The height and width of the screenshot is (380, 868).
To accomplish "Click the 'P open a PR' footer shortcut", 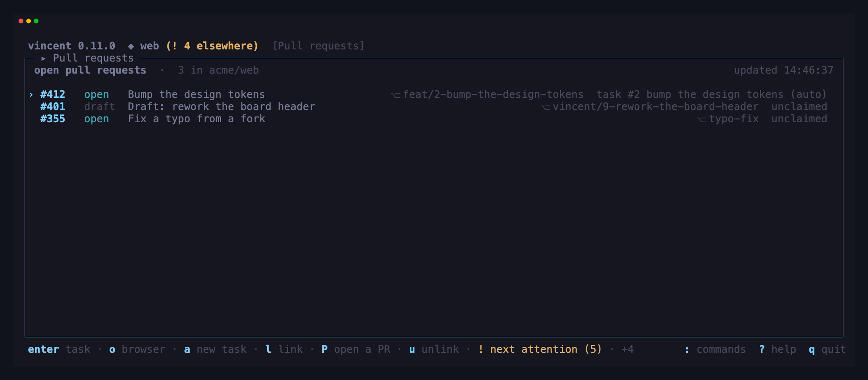I will 356,350.
